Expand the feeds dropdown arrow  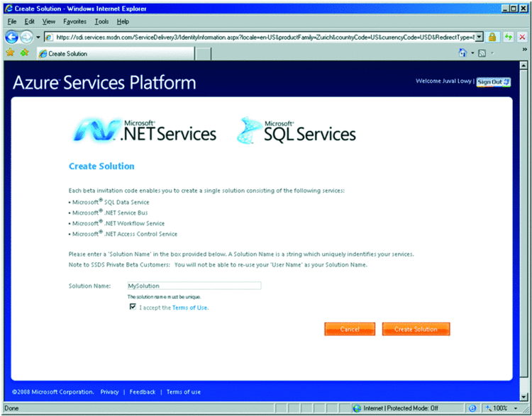(492, 53)
